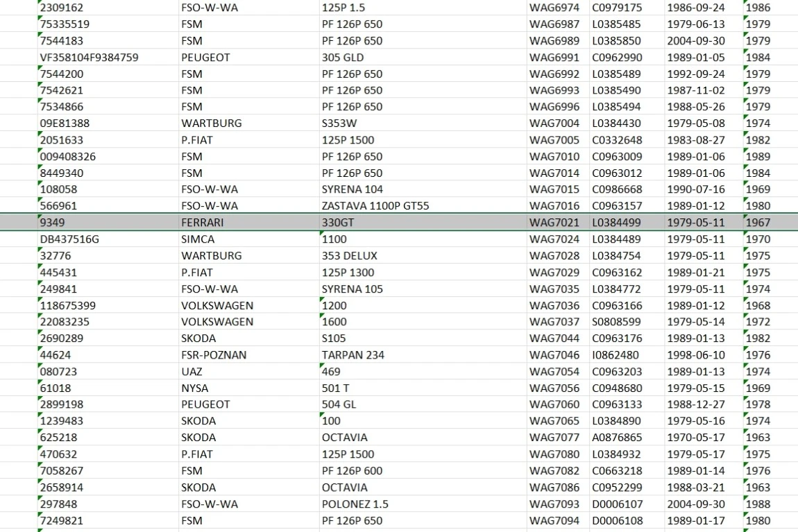Select the DB437516G cell
The width and height of the screenshot is (798, 532).
click(x=69, y=239)
